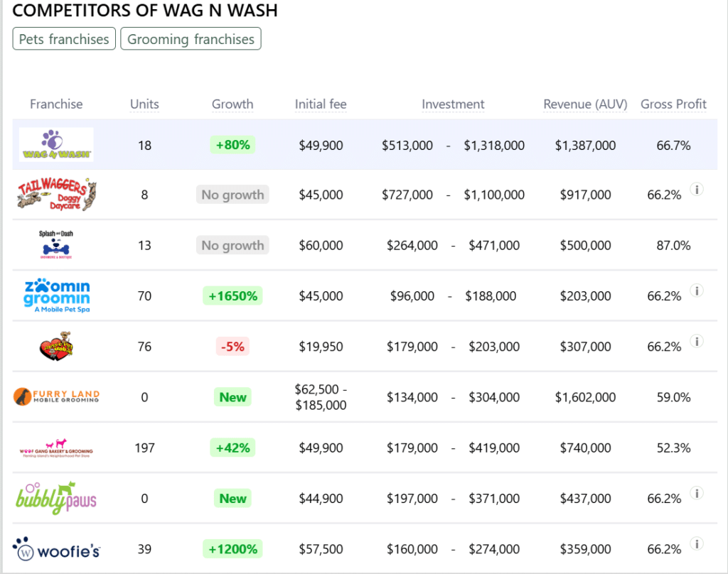
Task: Click the Initial fee column header
Action: (321, 104)
